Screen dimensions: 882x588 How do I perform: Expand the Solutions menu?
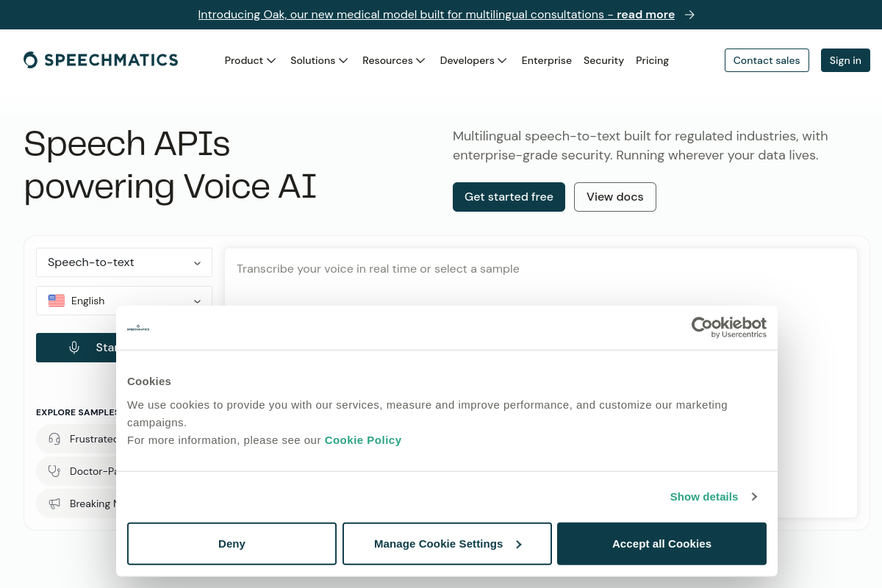click(x=319, y=60)
